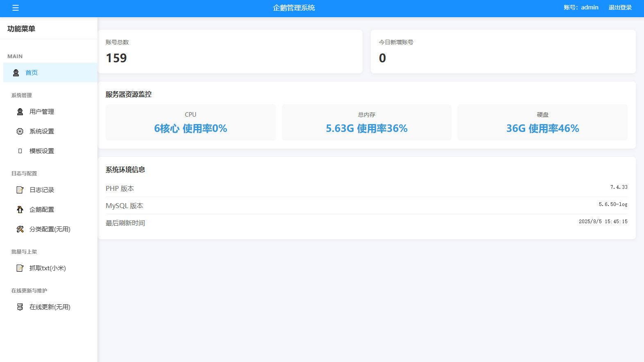Image resolution: width=644 pixels, height=362 pixels.
Task: Go to 日志记录 page
Action: (42, 190)
